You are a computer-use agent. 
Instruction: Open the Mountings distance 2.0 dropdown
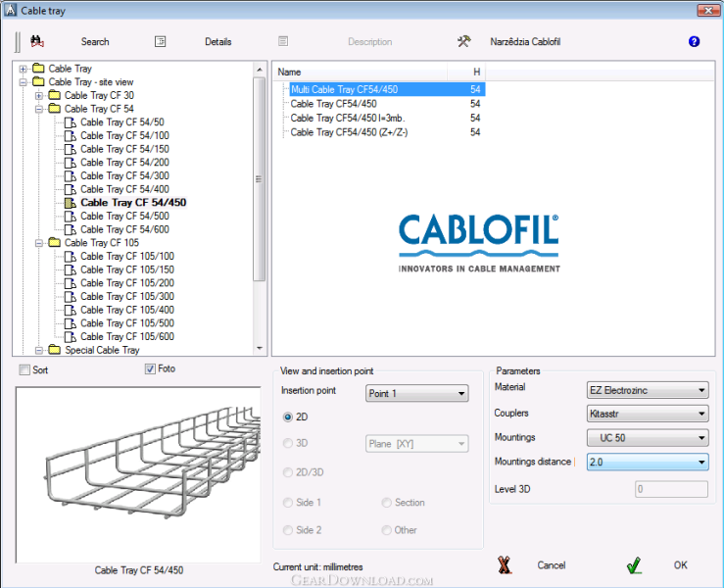pos(648,462)
